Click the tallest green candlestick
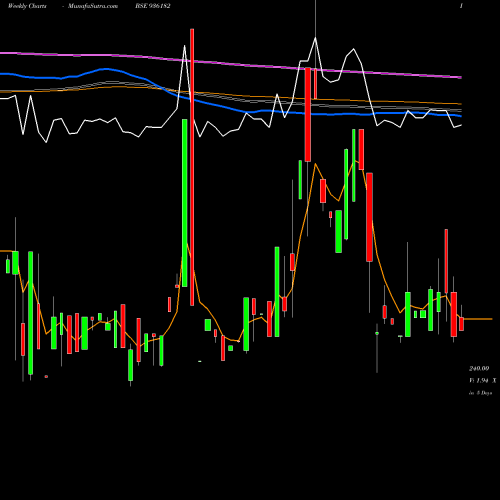This screenshot has height=500, width=500. [x=184, y=203]
